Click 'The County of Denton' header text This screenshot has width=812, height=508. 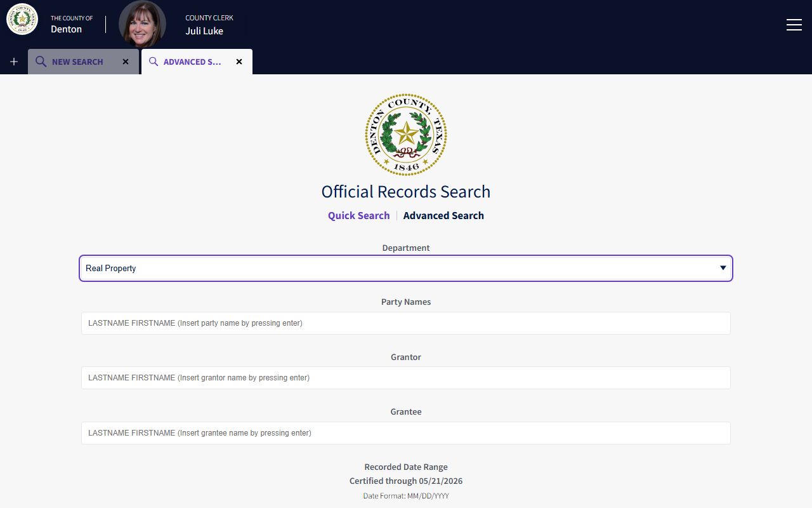(72, 24)
